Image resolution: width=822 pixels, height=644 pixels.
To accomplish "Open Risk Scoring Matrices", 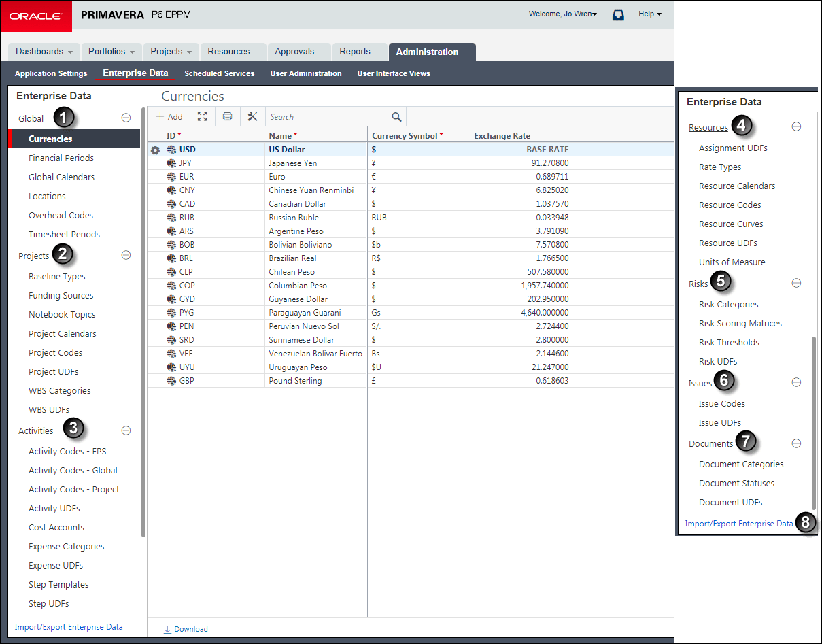I will pos(740,323).
